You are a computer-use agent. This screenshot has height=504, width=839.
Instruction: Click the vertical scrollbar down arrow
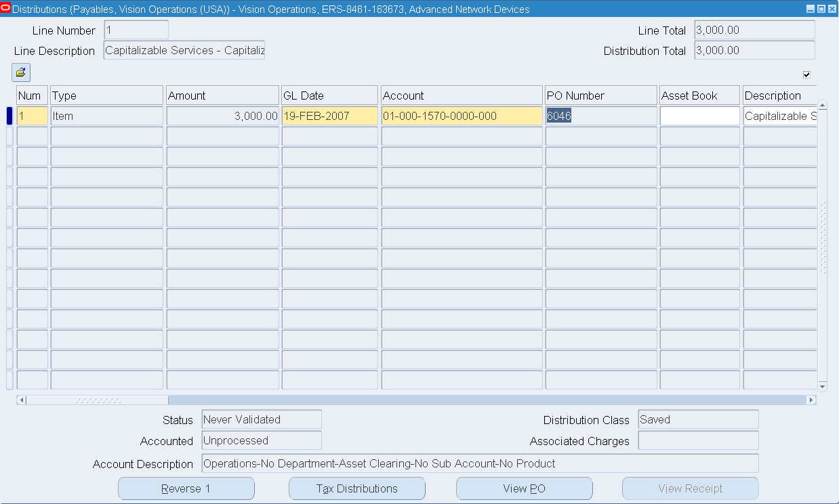823,386
